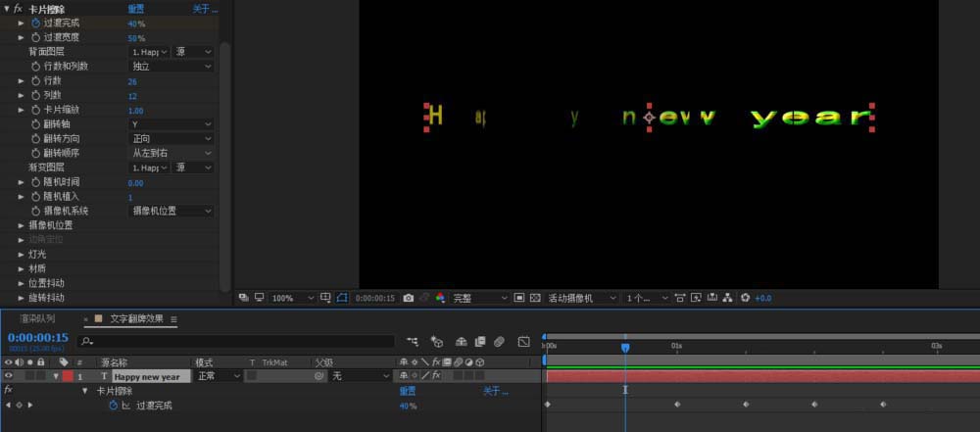Toggle stopwatch for 过渡宽度
This screenshot has height=432, width=980.
(x=35, y=37)
